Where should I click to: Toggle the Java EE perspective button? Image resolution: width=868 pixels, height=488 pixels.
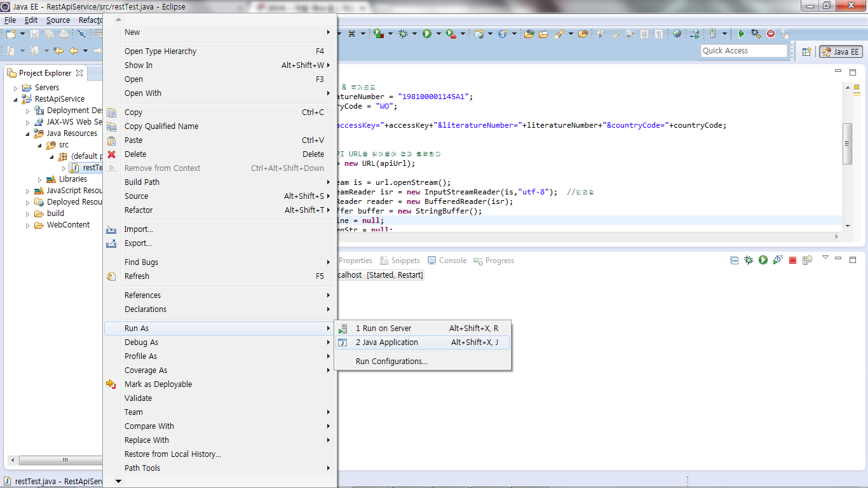coord(841,52)
